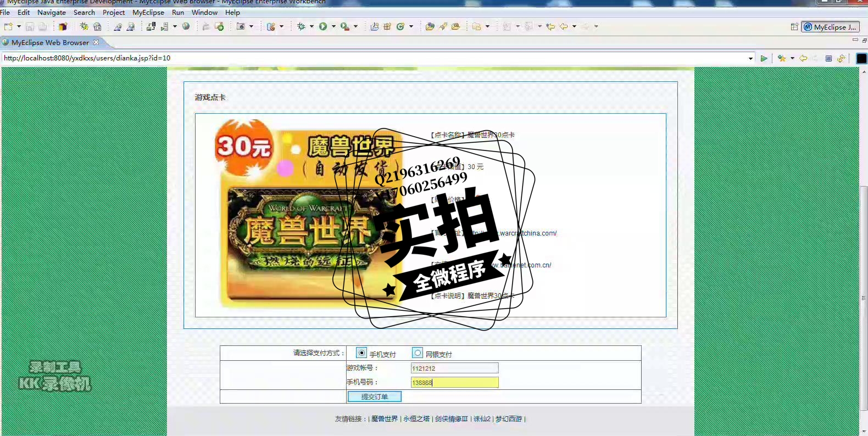This screenshot has width=868, height=436.
Task: Click the 手机号码 input field
Action: (x=455, y=382)
